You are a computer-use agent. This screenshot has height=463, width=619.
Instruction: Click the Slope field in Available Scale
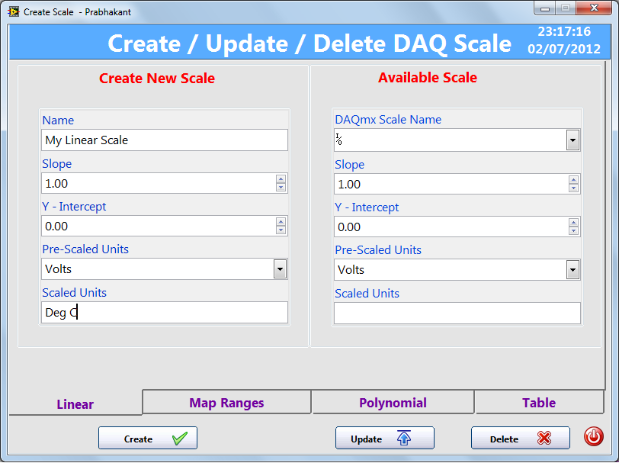click(x=451, y=184)
